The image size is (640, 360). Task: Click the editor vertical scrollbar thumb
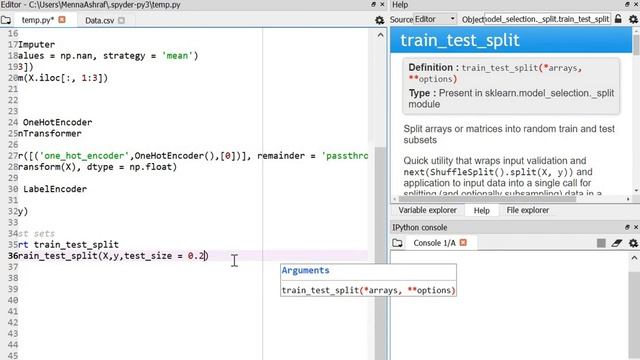click(380, 253)
